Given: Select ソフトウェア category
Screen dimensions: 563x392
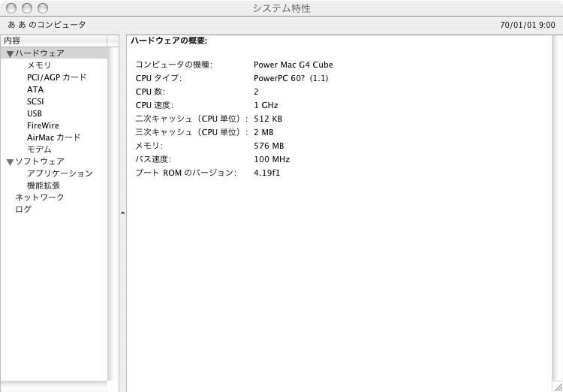Looking at the screenshot, I should (40, 161).
